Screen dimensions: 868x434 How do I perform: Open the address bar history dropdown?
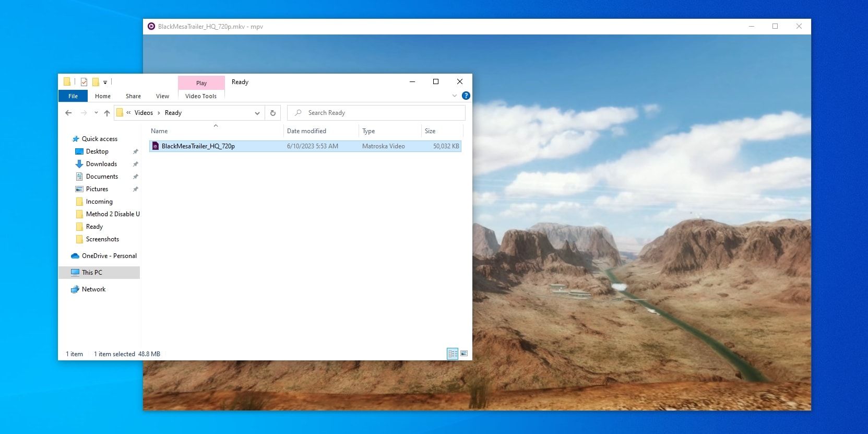(x=257, y=113)
